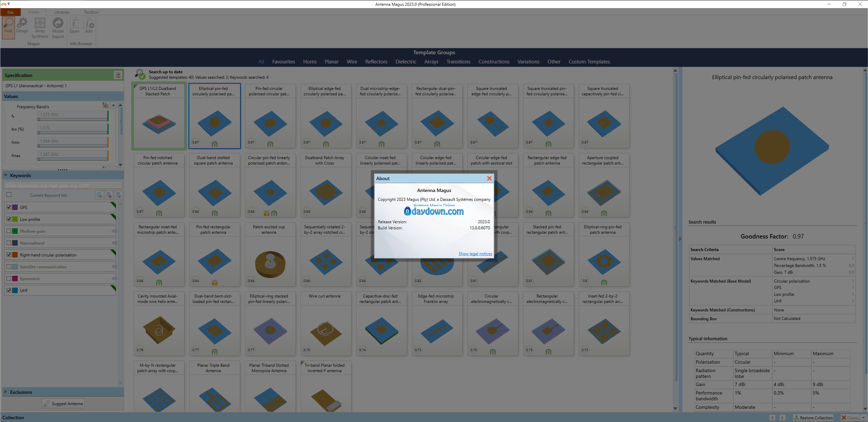Uncheck Right-hand circular polarisation checkbox
This screenshot has width=868, height=422.
pyautogui.click(x=9, y=255)
